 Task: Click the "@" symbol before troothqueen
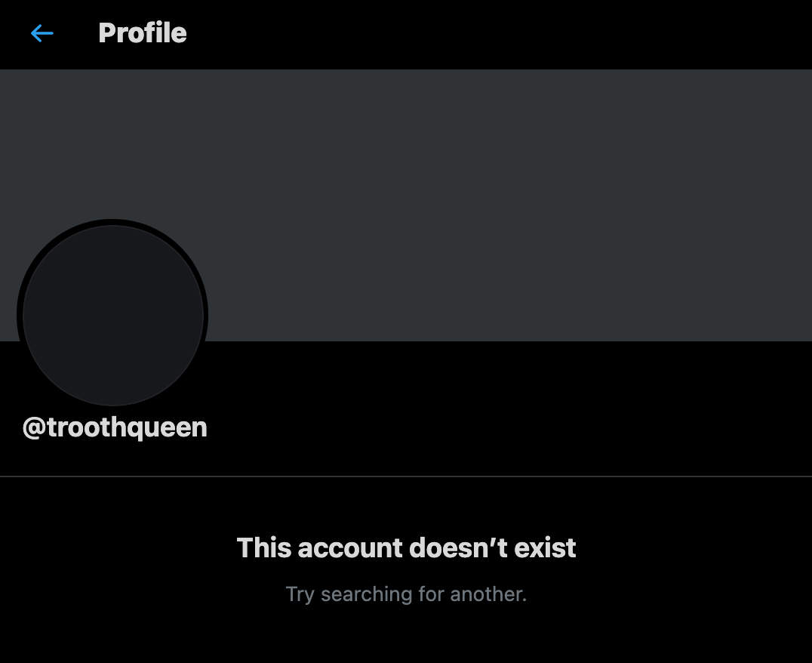pos(34,428)
